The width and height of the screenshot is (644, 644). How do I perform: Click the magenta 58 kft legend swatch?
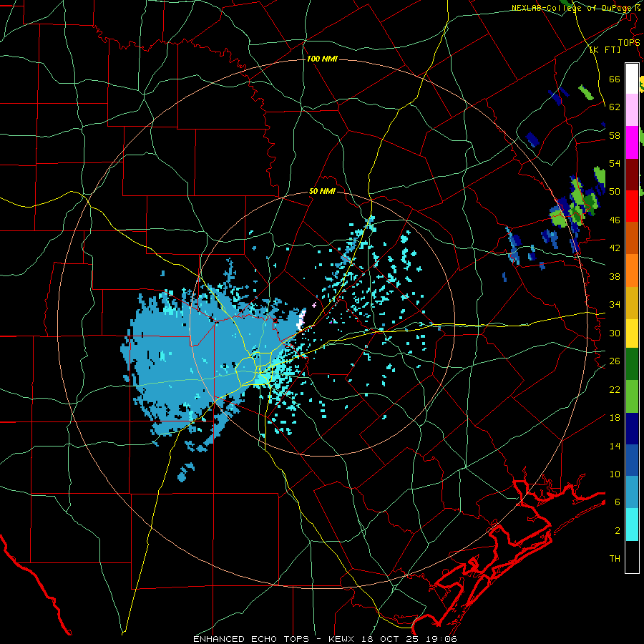[x=632, y=142]
